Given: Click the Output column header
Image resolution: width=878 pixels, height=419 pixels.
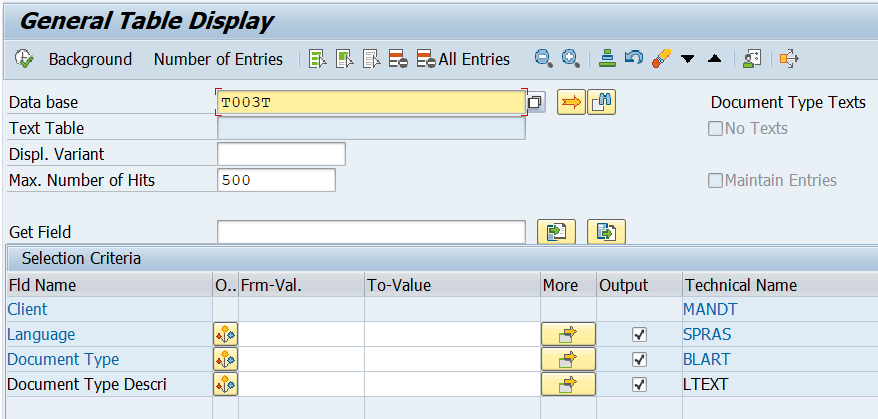Looking at the screenshot, I should [639, 285].
